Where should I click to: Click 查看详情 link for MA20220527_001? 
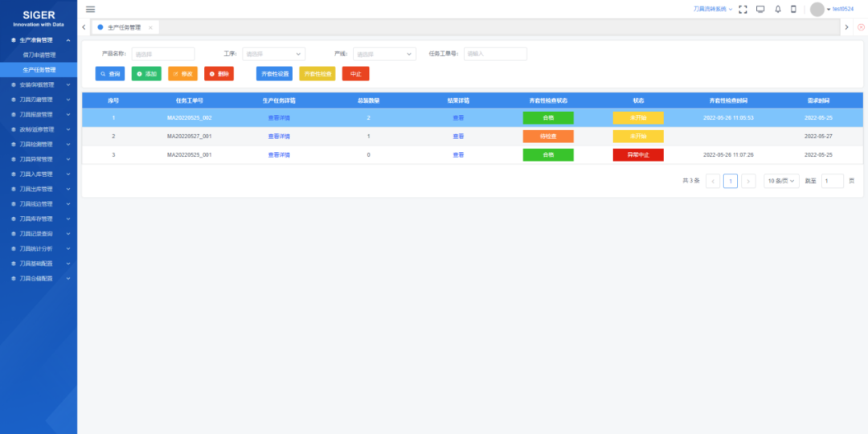tap(279, 136)
